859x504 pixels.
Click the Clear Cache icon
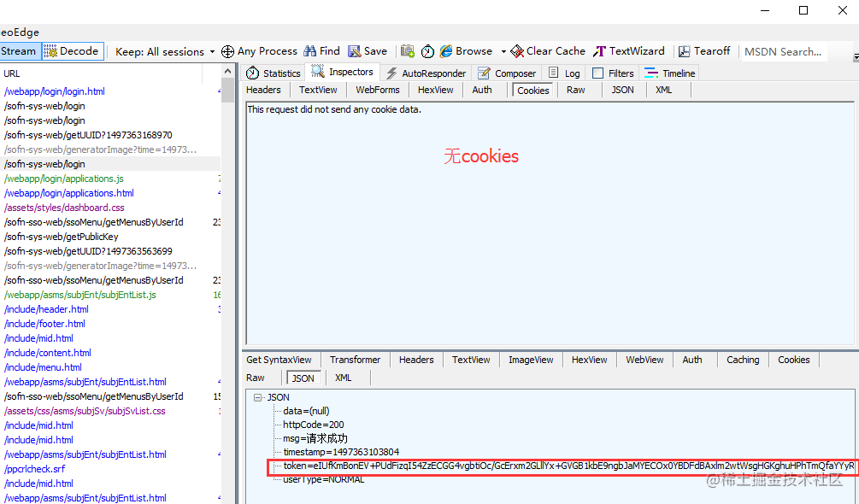point(516,51)
